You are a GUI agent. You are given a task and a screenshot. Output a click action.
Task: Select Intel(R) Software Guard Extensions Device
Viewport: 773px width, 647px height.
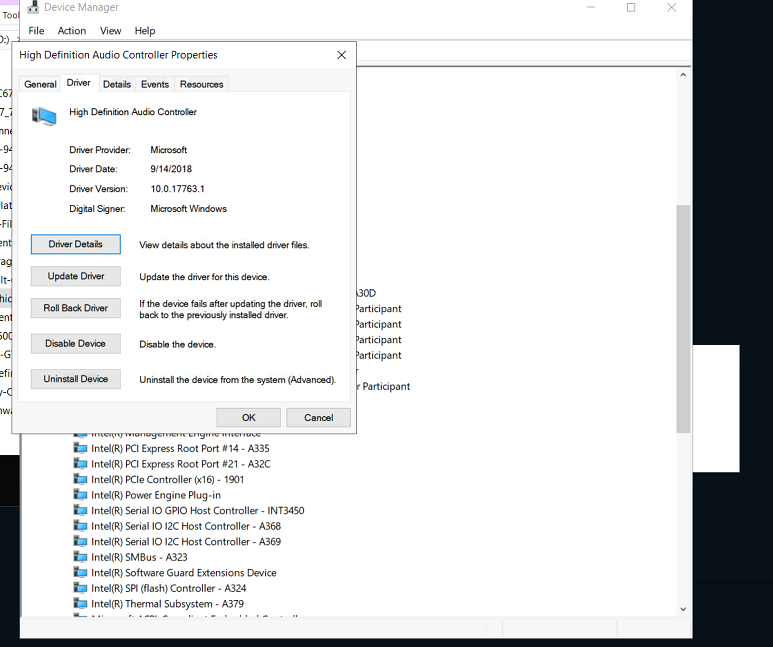click(x=184, y=573)
